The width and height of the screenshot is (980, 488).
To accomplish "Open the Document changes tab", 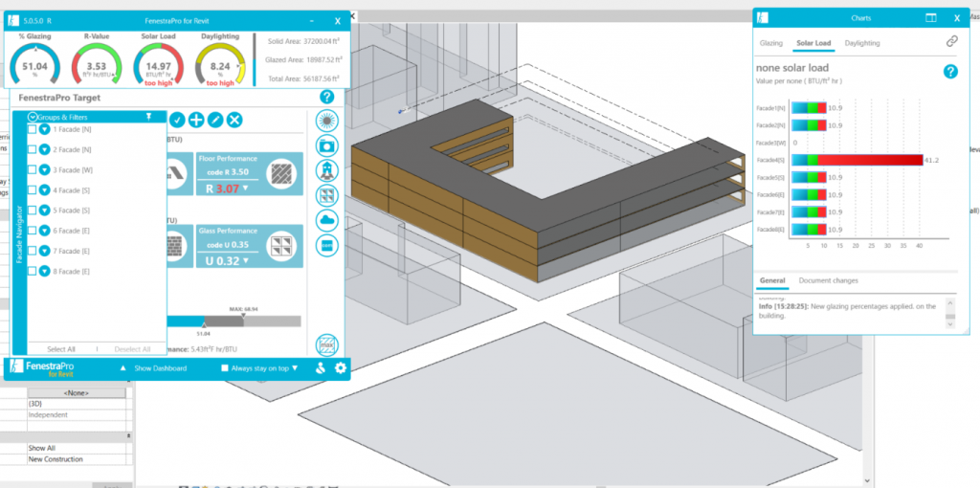I will tap(828, 280).
